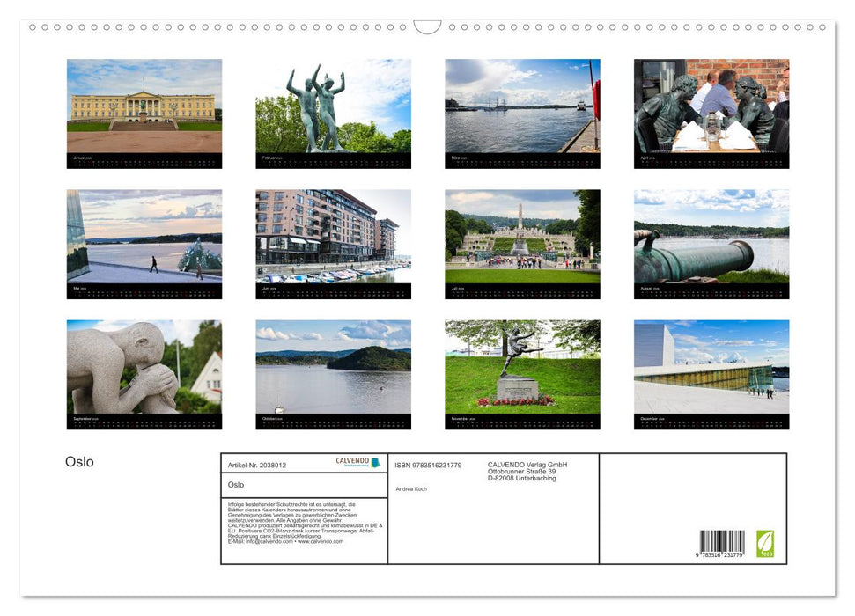Open the www.calvendo.de website link
This screenshot has width=855, height=616.
(321, 543)
